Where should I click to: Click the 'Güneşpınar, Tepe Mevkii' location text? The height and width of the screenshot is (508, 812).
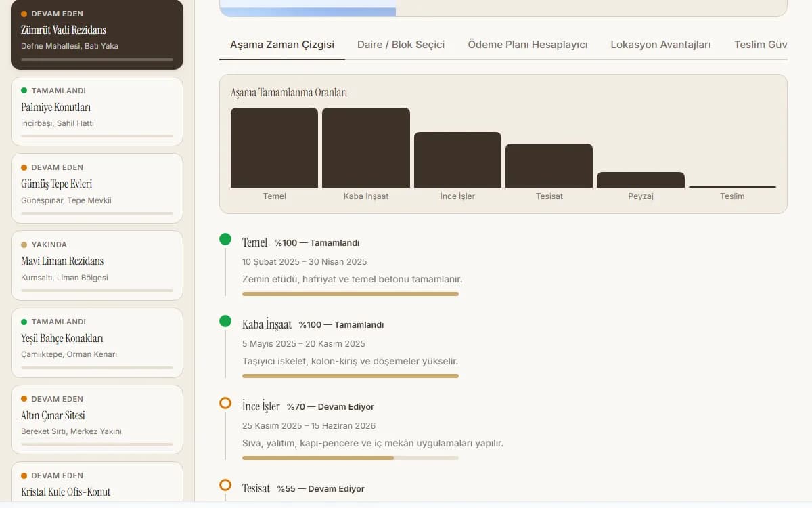[66, 200]
